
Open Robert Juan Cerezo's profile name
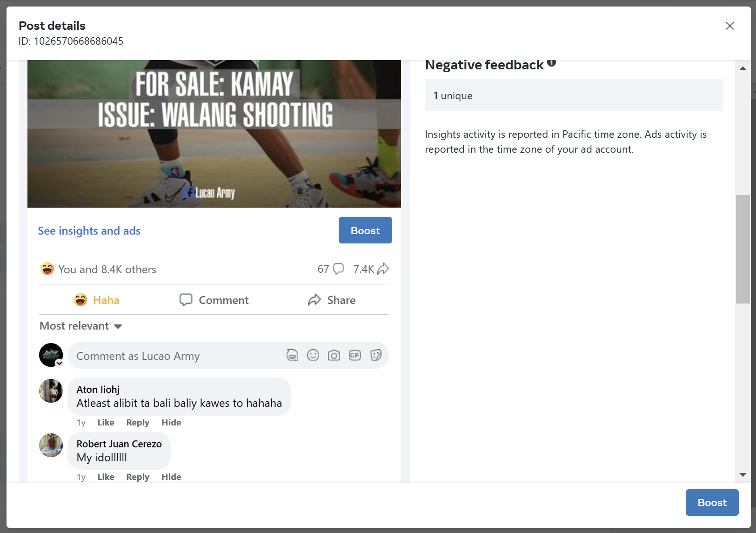point(119,444)
